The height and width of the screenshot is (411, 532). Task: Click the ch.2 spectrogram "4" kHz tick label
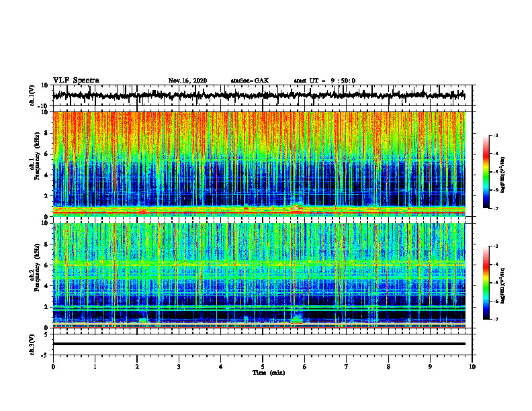point(46,286)
